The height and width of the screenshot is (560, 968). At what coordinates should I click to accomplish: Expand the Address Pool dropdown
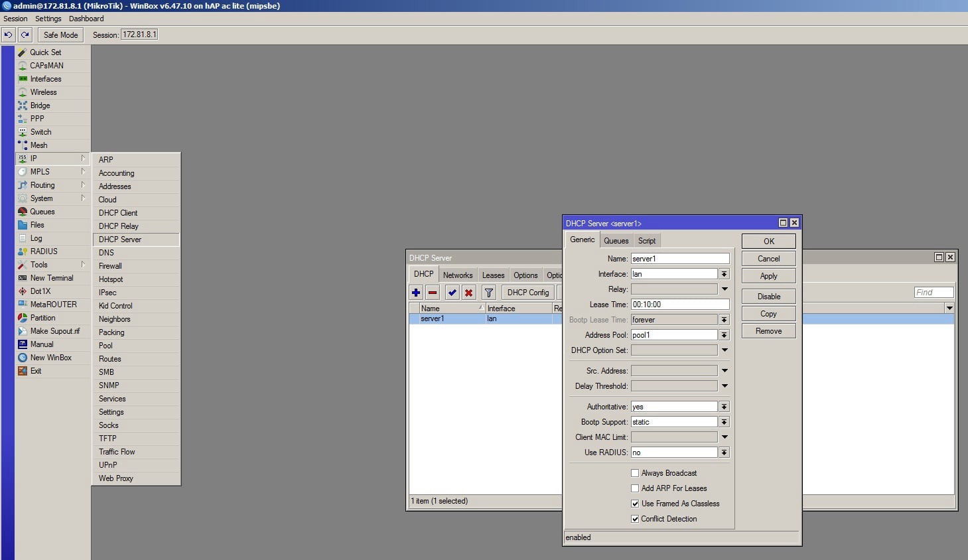tap(724, 335)
